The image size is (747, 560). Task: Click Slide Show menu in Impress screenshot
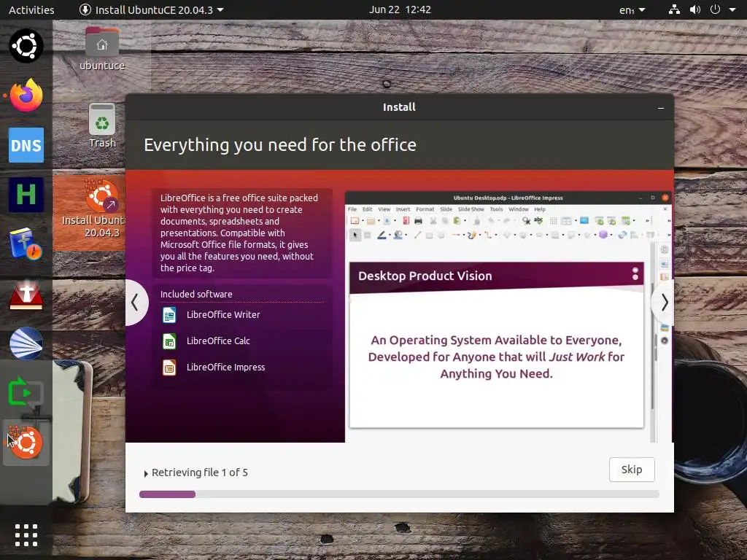coord(471,209)
